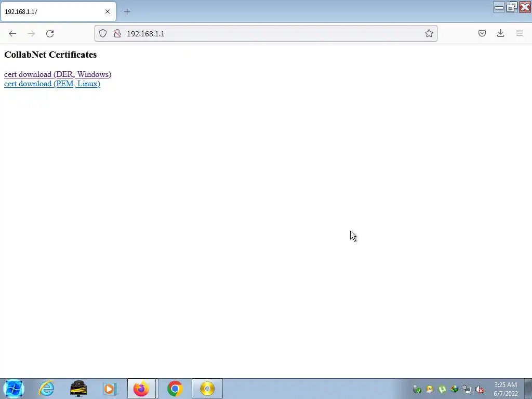This screenshot has width=532, height=399.
Task: Open network status tray icon
Action: (x=467, y=390)
